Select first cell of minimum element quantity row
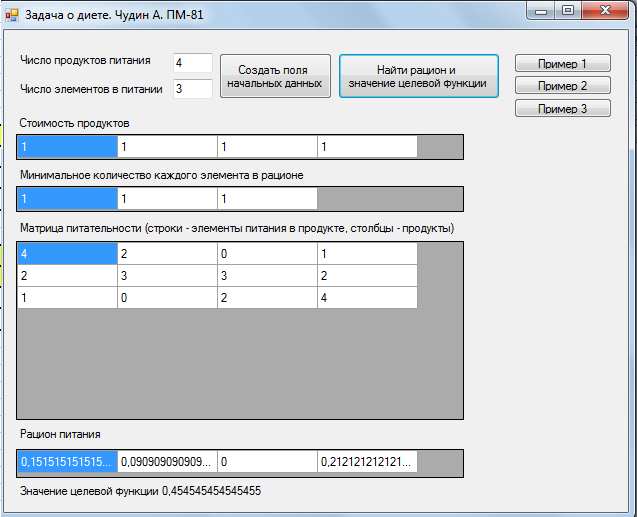The image size is (637, 517). pos(67,199)
